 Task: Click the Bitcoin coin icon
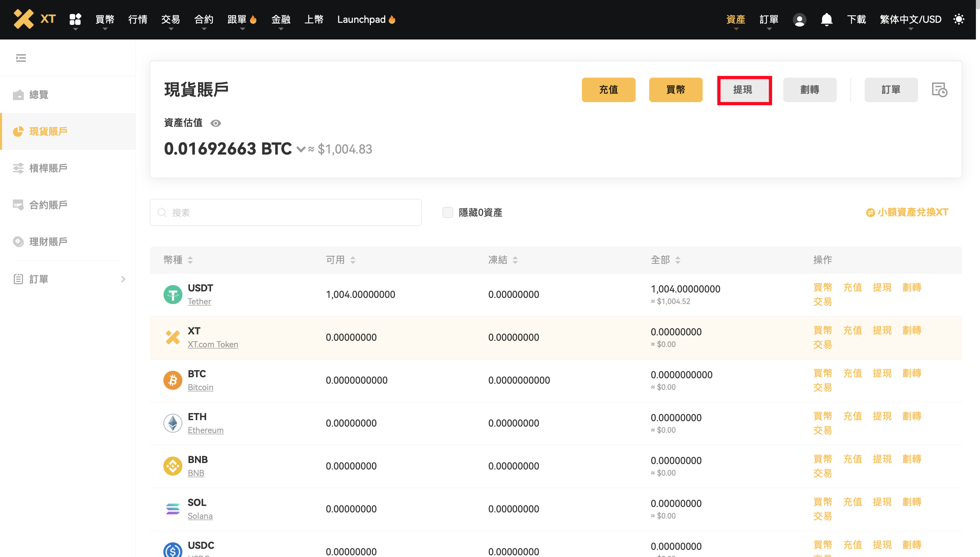pyautogui.click(x=173, y=380)
